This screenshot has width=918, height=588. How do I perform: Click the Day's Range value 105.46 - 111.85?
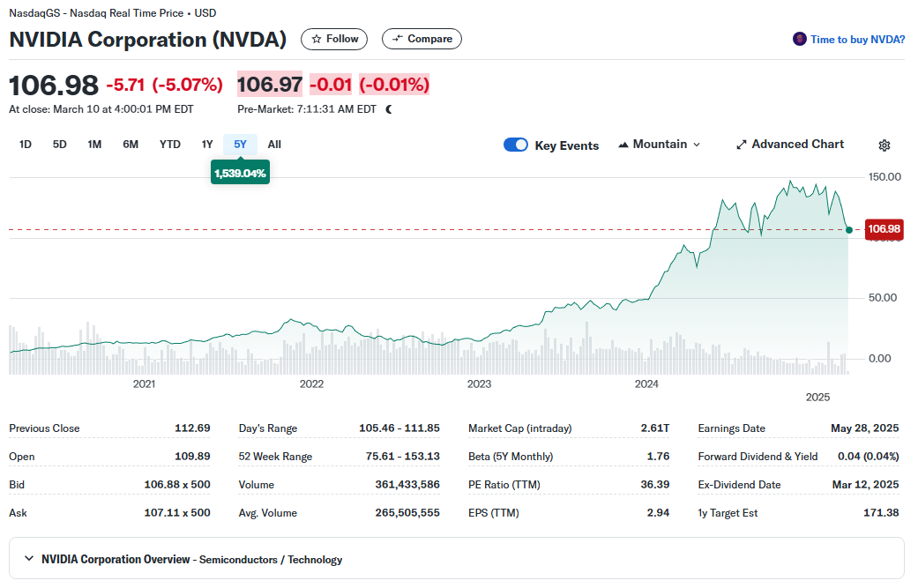[x=399, y=428]
